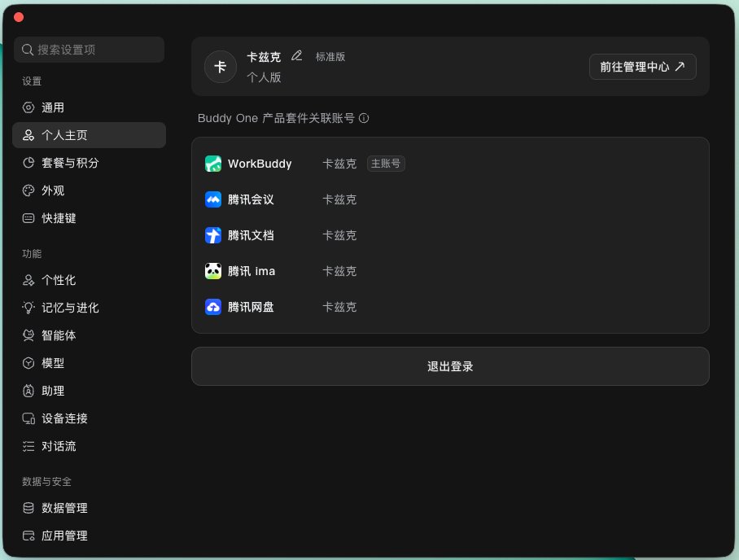739x560 pixels.
Task: Open 外观 appearance settings
Action: (x=89, y=190)
